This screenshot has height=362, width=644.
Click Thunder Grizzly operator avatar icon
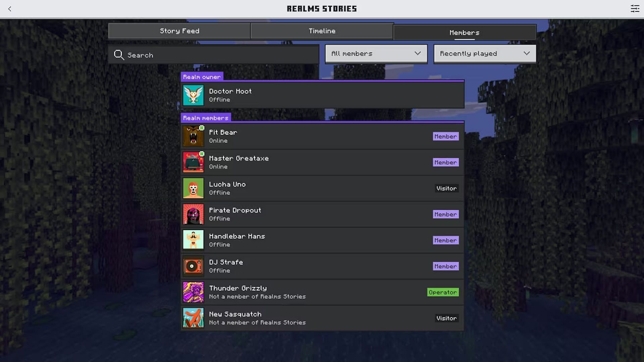(193, 292)
